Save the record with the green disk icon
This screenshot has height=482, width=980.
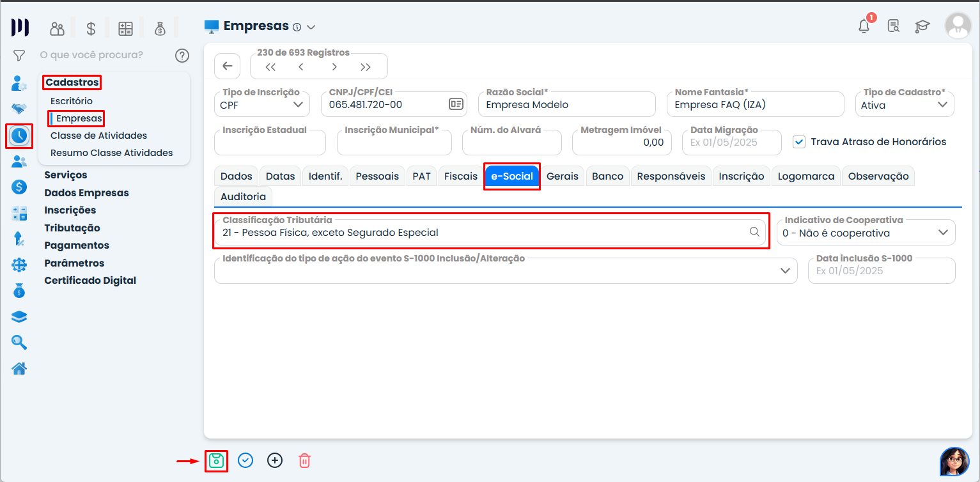pos(217,460)
